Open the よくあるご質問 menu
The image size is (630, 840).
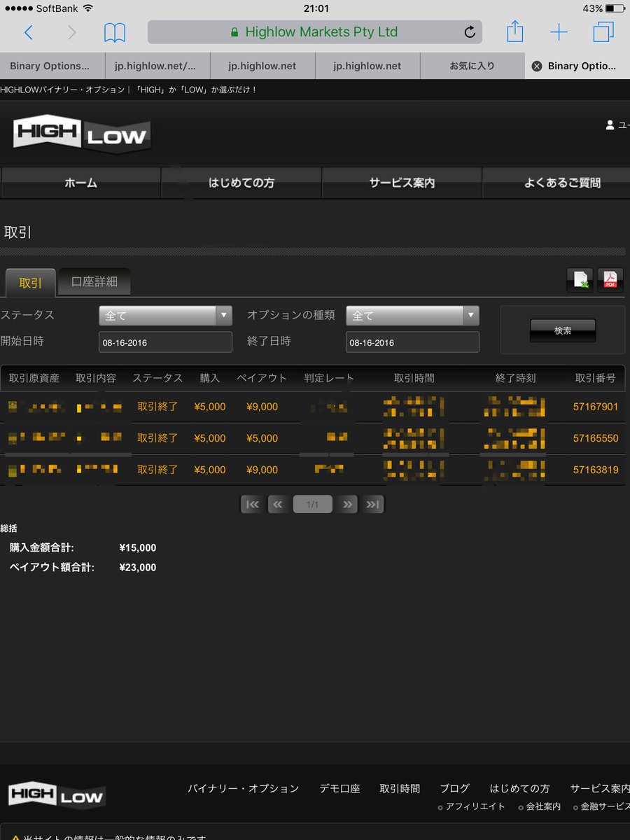pos(556,183)
